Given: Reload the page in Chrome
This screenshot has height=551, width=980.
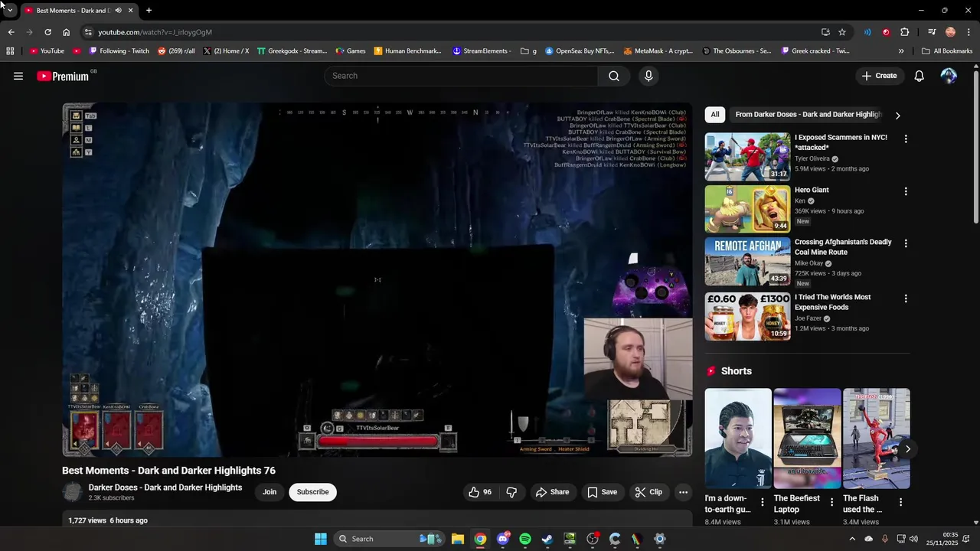Looking at the screenshot, I should point(47,32).
